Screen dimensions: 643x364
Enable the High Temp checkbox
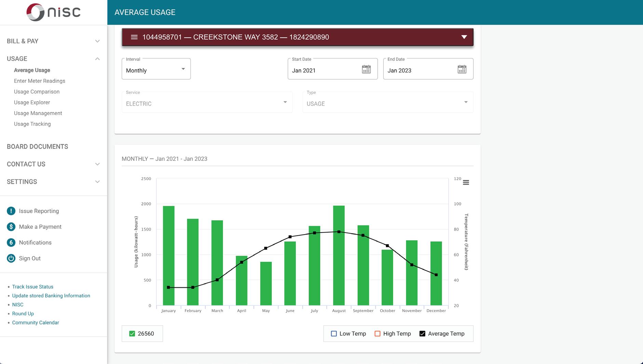[x=377, y=334]
